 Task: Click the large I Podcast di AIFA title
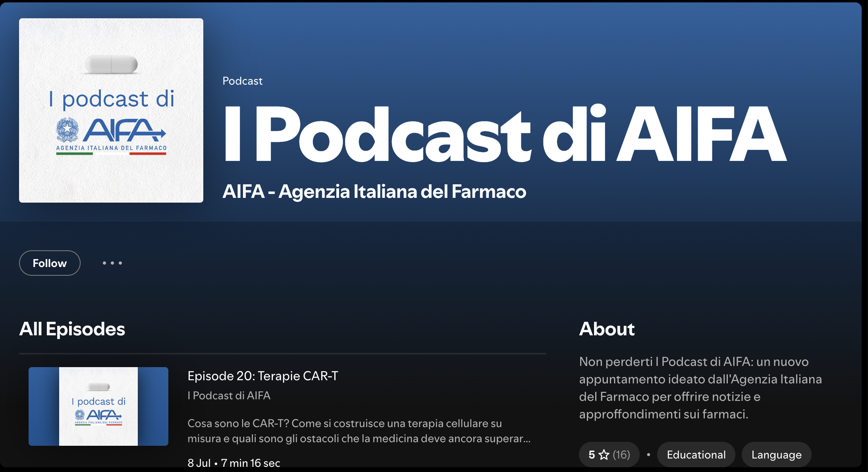point(505,134)
